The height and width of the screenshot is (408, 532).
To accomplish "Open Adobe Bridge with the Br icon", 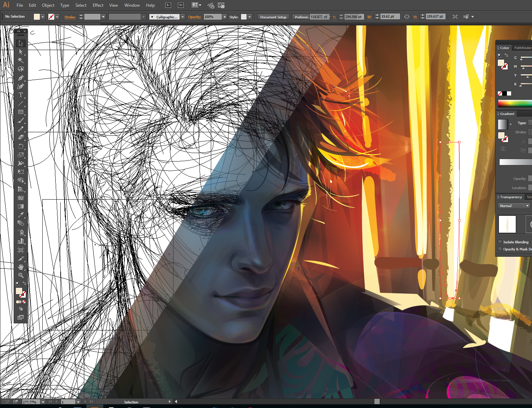I will click(x=168, y=5).
